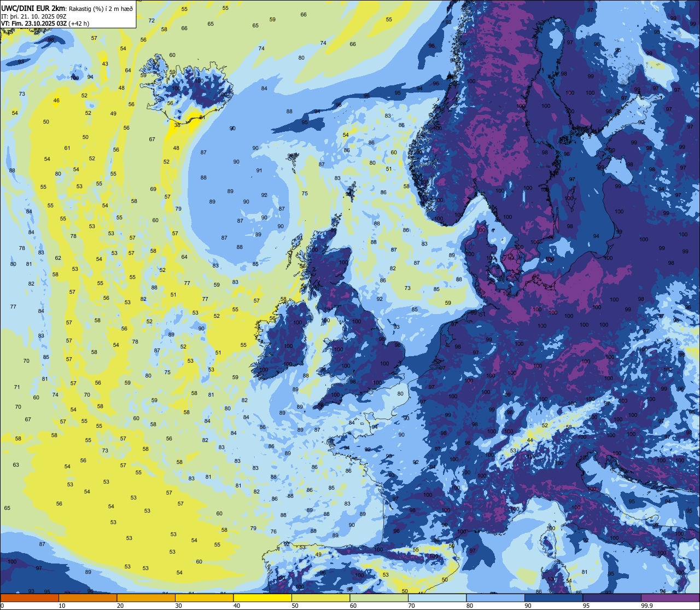Click the 'VT: Fim. 23.10.2025 03Z' line
700x610 pixels.
coord(34,24)
